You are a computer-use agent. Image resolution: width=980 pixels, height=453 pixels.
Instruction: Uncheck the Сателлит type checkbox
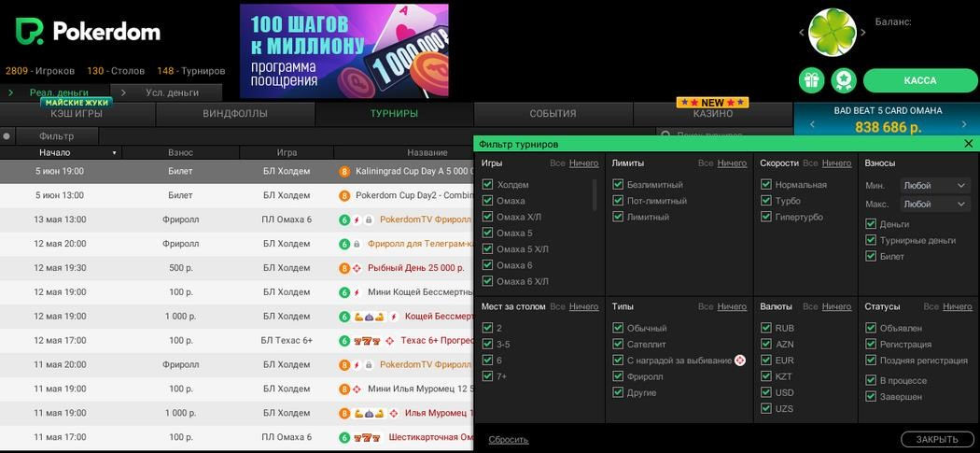(x=618, y=344)
